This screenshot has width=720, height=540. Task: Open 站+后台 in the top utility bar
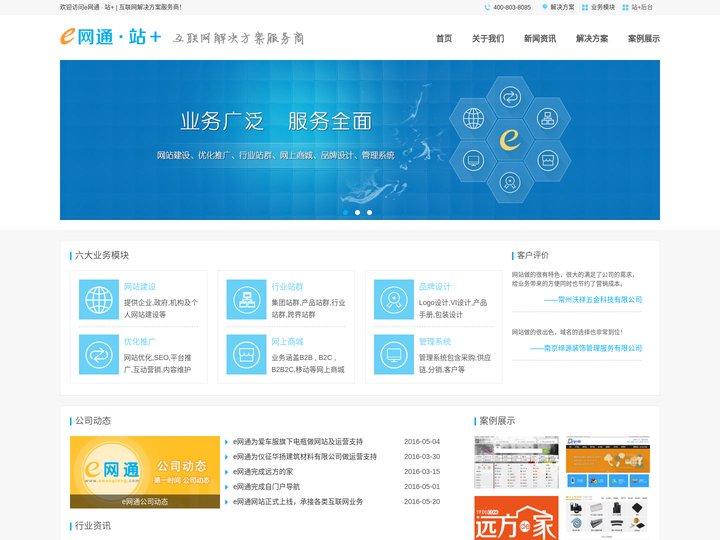click(x=642, y=7)
